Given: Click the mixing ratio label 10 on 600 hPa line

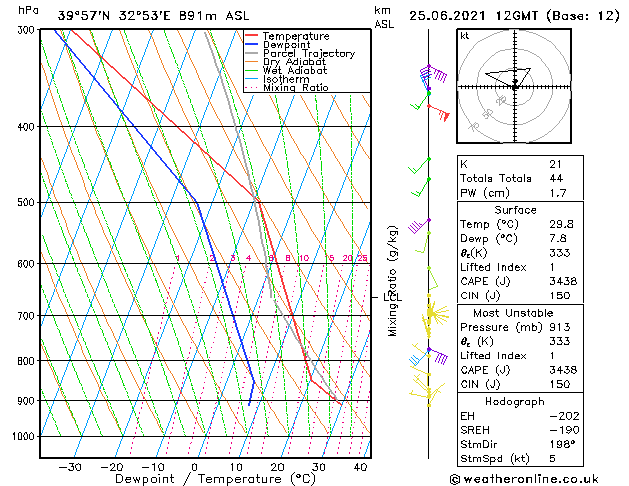Looking at the screenshot, I should (304, 258).
